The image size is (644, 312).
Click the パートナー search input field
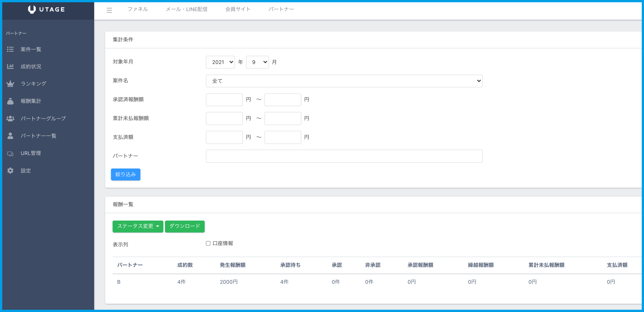point(344,156)
